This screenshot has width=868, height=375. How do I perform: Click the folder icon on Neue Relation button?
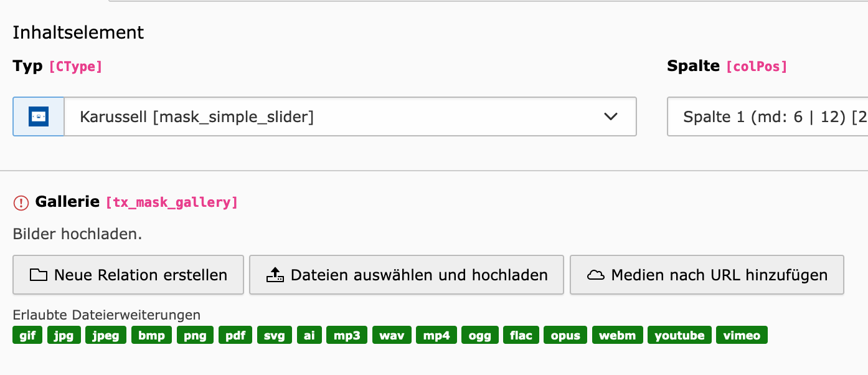pos(39,275)
